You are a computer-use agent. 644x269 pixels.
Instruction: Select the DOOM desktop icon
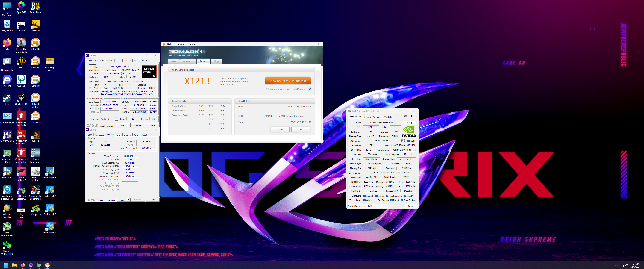click(x=21, y=26)
